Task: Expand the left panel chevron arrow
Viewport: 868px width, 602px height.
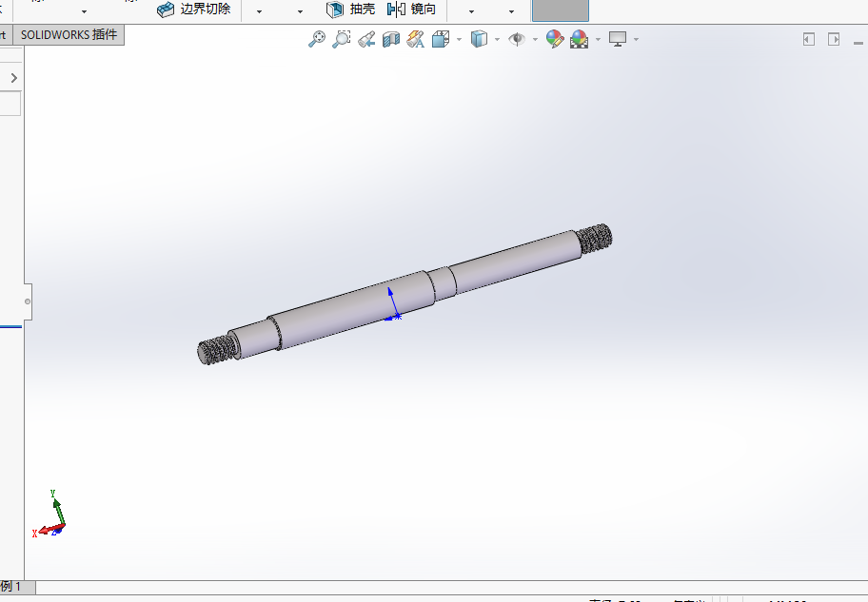Action: tap(14, 78)
